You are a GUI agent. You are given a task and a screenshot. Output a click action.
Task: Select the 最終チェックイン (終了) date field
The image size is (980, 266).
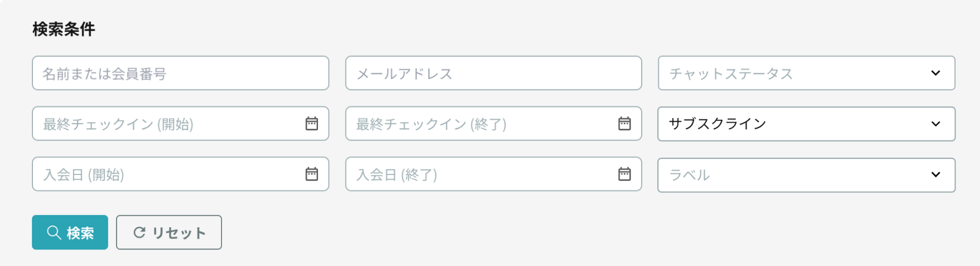[x=477, y=124]
